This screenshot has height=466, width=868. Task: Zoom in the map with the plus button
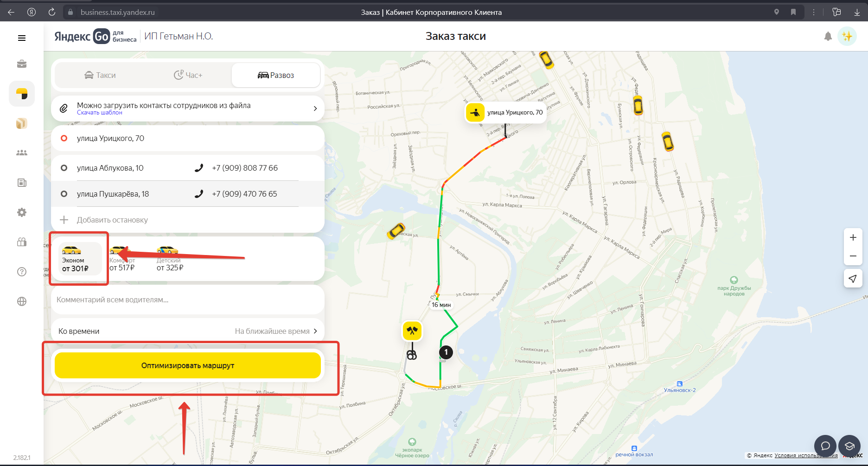click(852, 238)
